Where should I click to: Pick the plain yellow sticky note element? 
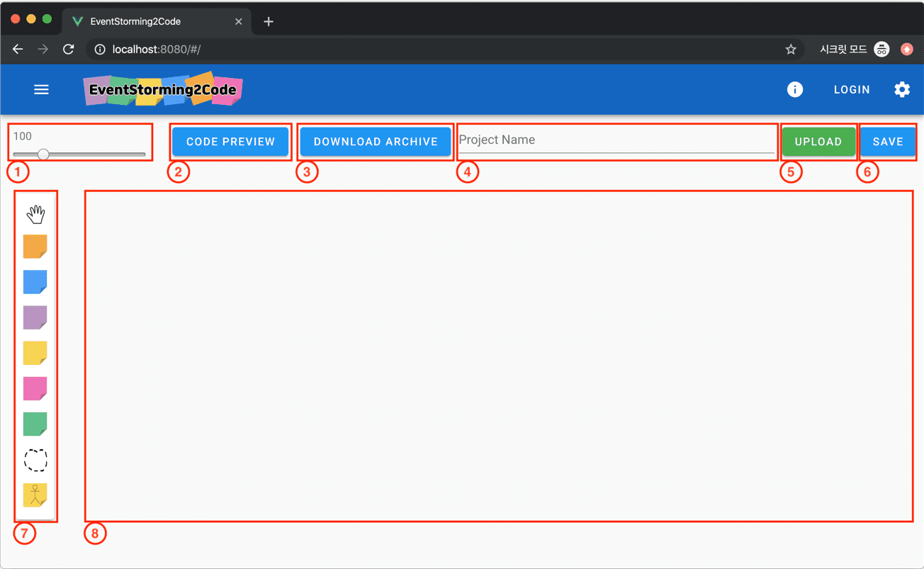[35, 353]
